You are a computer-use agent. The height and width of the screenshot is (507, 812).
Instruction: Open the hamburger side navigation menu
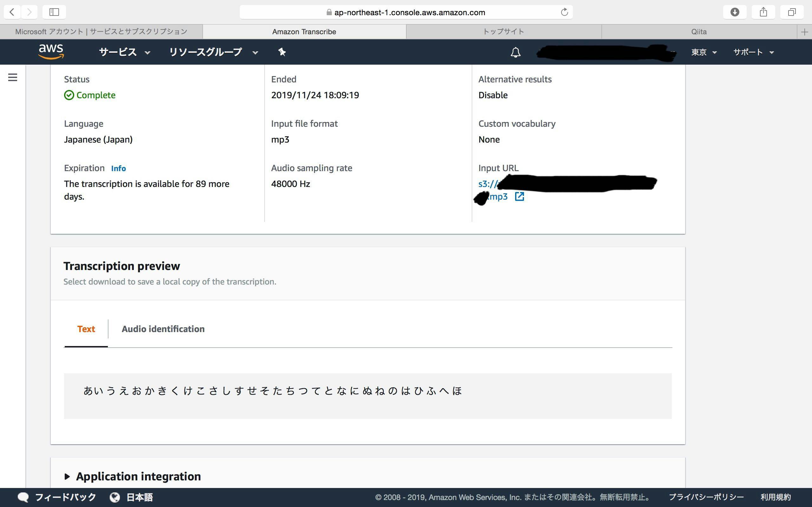click(x=13, y=77)
